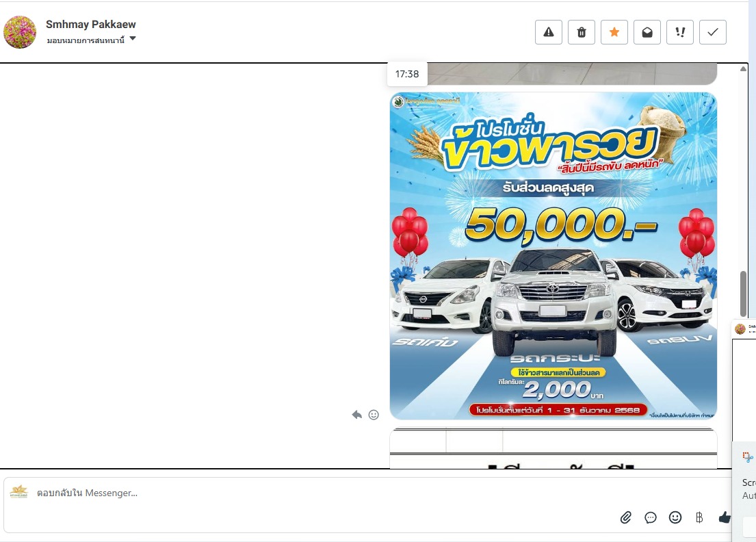
Task: Click the page logo beside reply box
Action: tap(18, 492)
